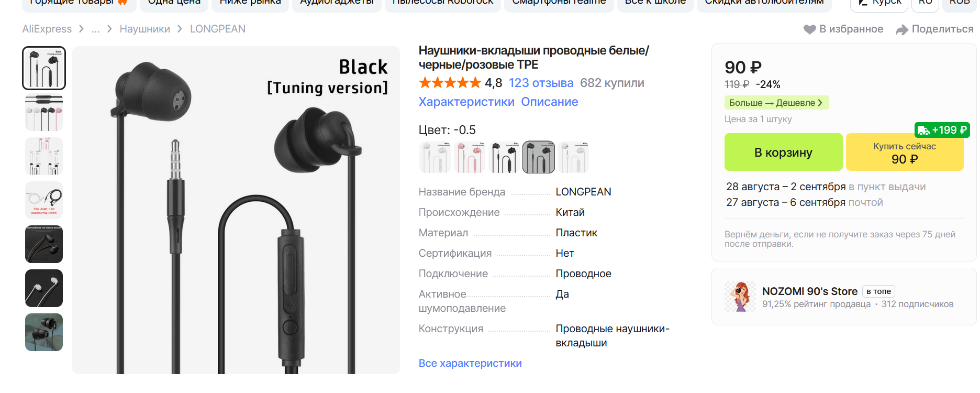The width and height of the screenshot is (980, 393).
Task: Click the share arrow icon
Action: tap(902, 30)
